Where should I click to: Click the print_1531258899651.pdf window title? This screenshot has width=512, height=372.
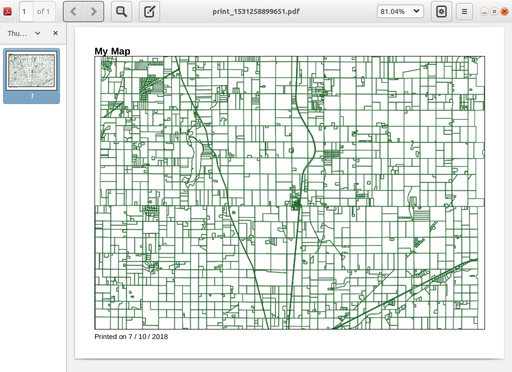pos(256,11)
